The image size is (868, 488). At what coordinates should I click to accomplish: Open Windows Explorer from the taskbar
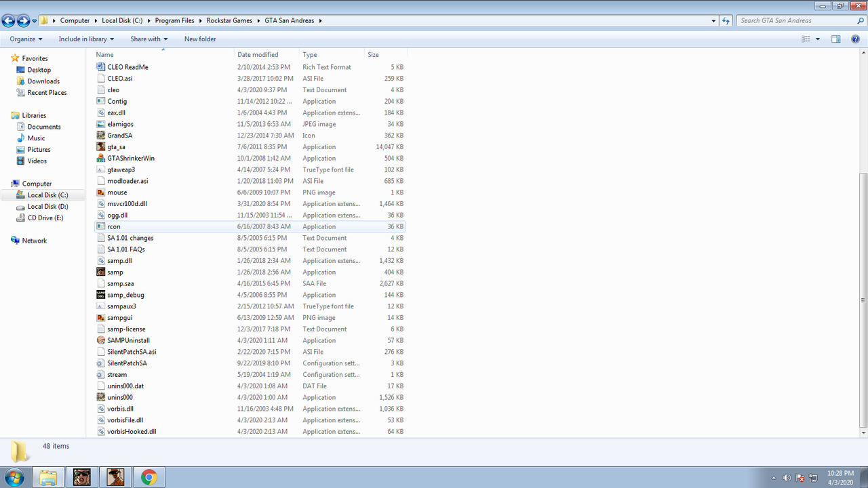(x=48, y=477)
